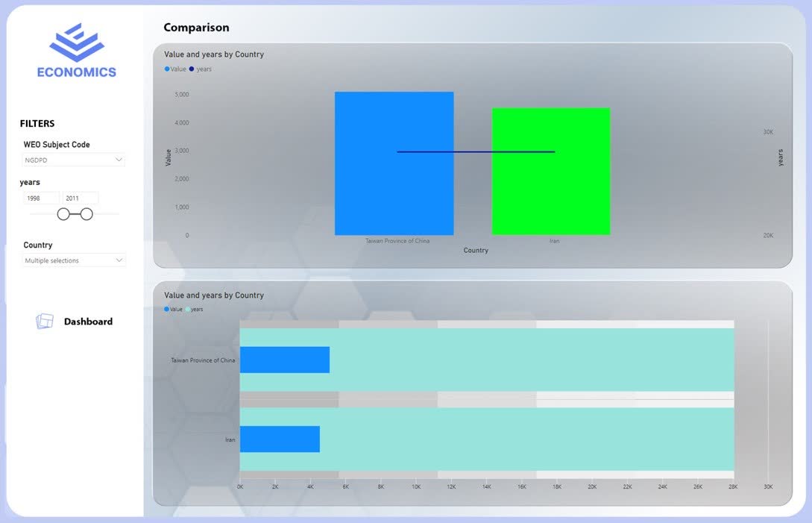Focus the 2011 end year field

(80, 198)
